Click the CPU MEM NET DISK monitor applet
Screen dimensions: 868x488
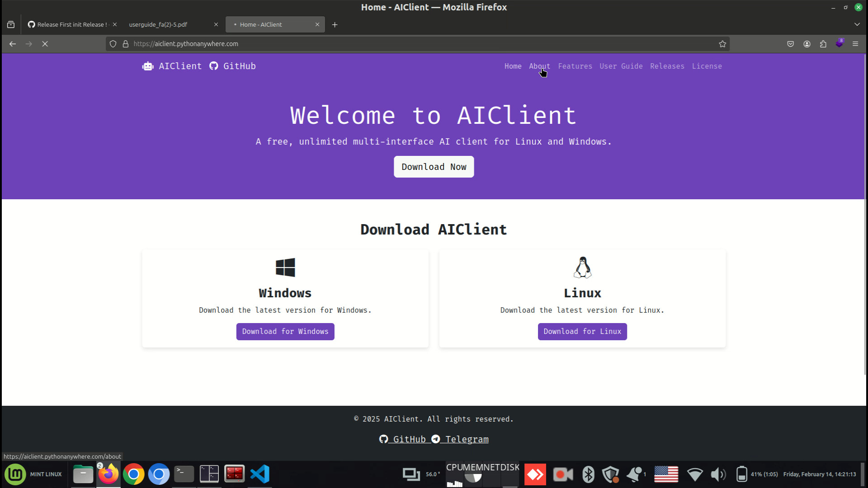coord(483,474)
